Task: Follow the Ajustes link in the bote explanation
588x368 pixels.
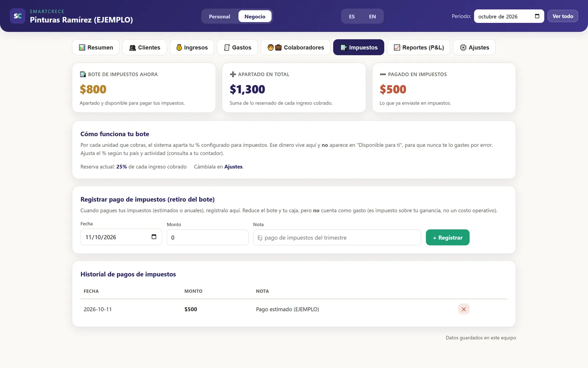Action: pyautogui.click(x=233, y=167)
